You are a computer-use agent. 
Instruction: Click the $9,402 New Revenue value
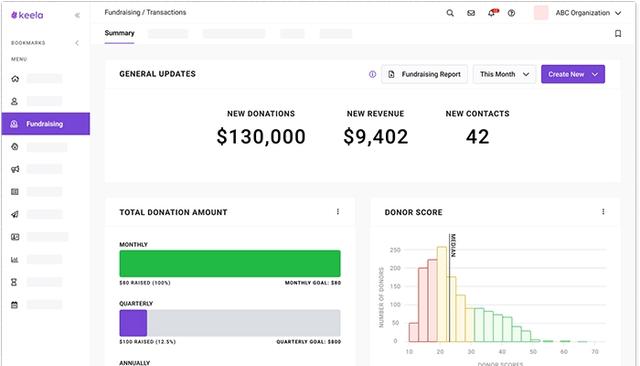(x=376, y=136)
